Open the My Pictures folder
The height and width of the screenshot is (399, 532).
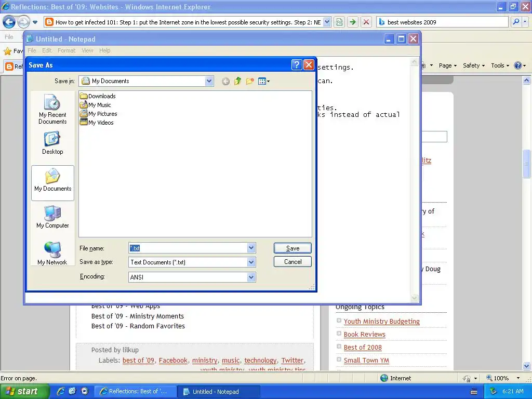[98, 114]
